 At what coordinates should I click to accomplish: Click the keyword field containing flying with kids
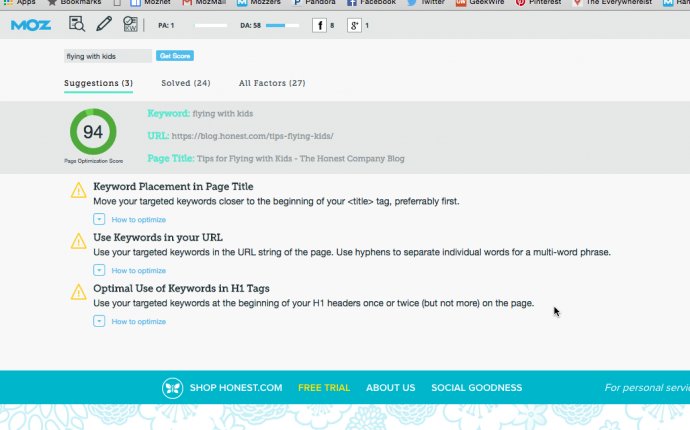click(x=108, y=56)
